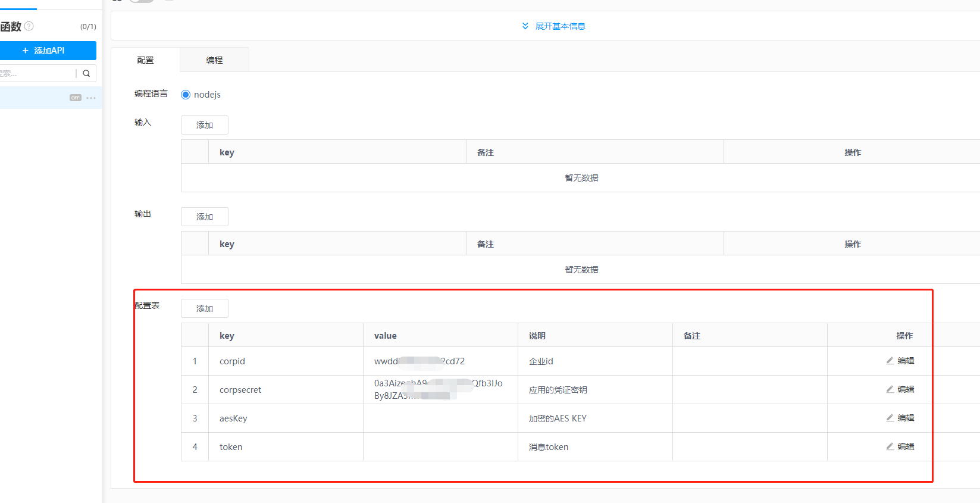Click the 加密的AES KEY description cell

coord(595,418)
